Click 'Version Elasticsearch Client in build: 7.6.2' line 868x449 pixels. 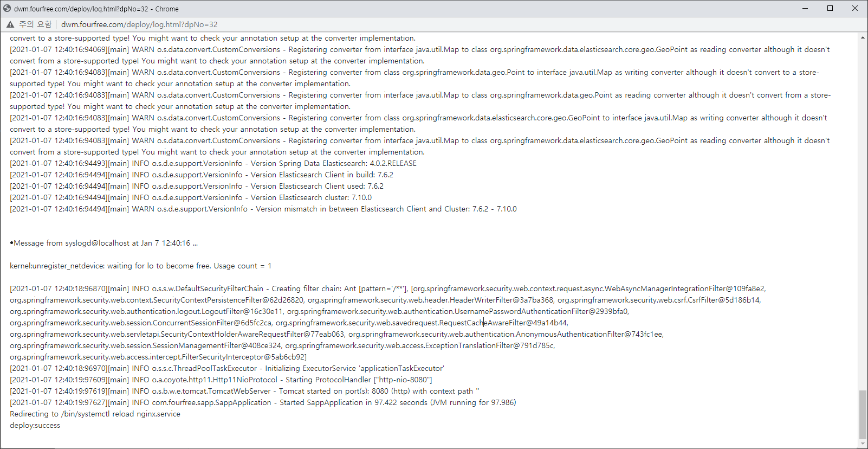pyautogui.click(x=202, y=175)
